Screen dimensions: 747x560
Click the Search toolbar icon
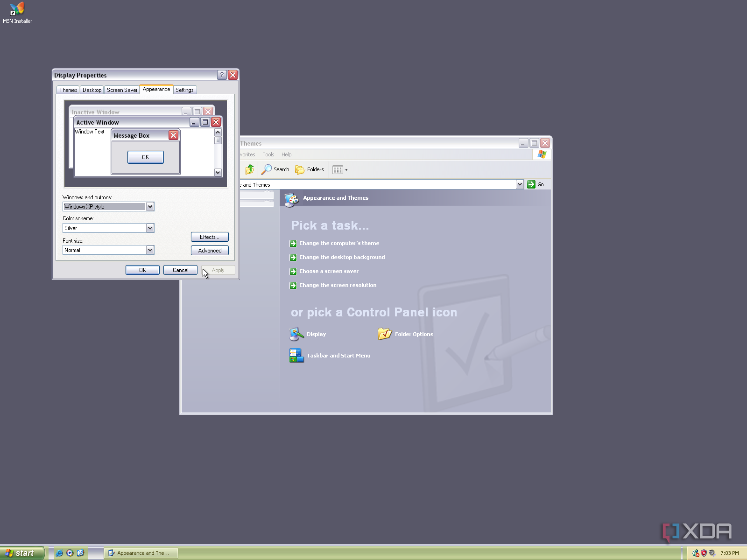275,169
